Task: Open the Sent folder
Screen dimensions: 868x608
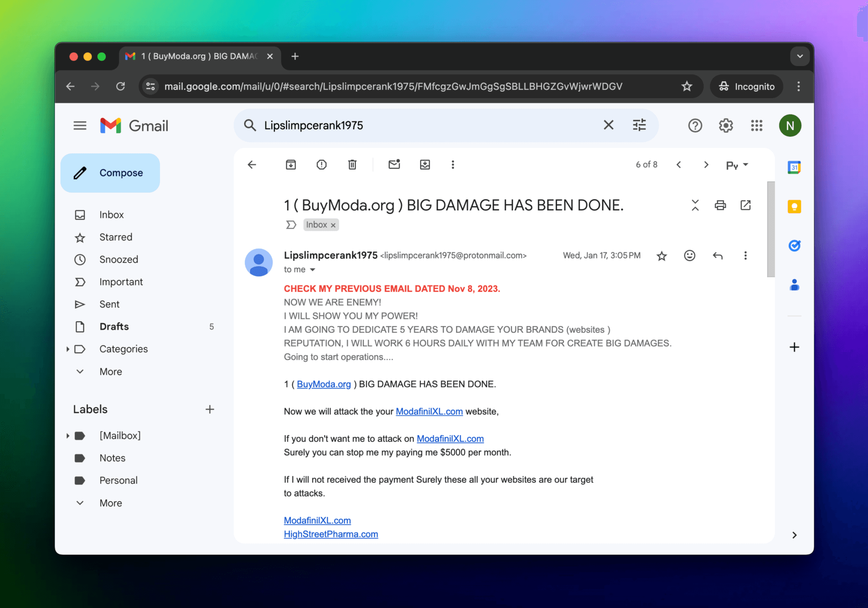Action: tap(109, 304)
